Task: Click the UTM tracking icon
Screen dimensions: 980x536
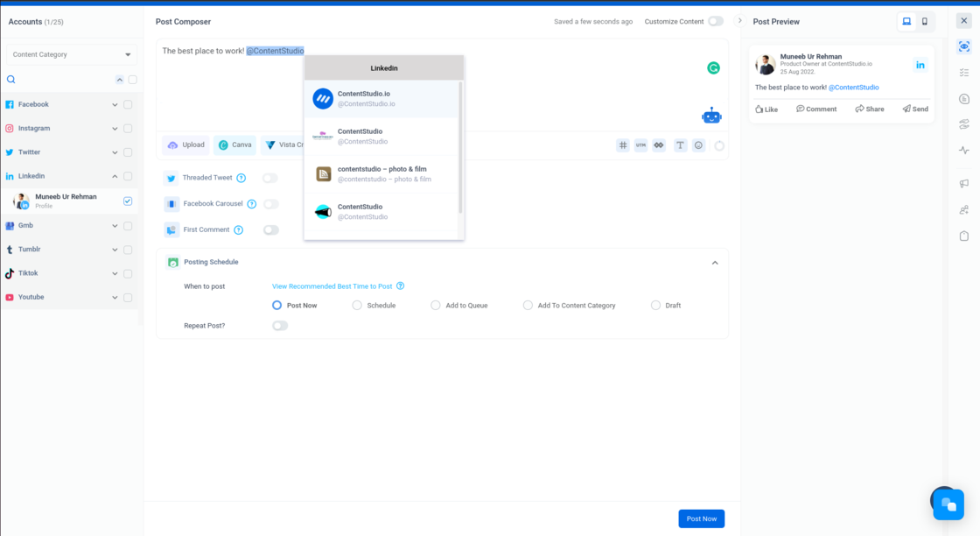Action: pyautogui.click(x=640, y=145)
